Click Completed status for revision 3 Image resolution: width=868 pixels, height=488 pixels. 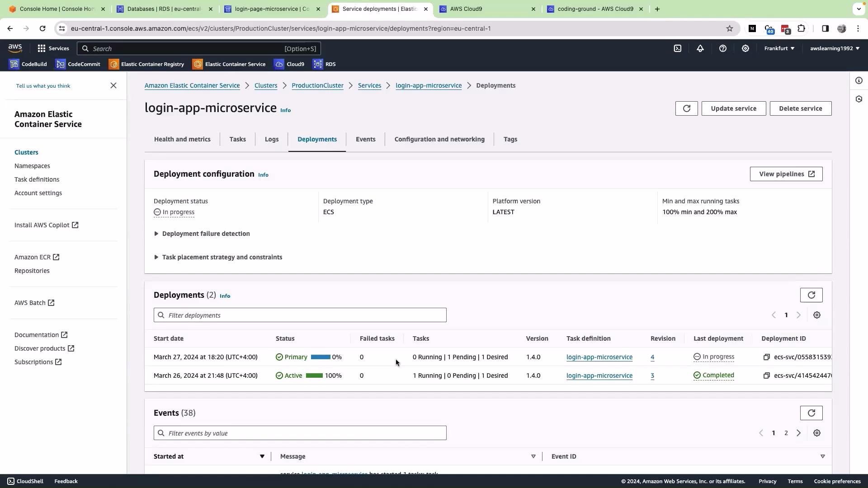pos(713,376)
